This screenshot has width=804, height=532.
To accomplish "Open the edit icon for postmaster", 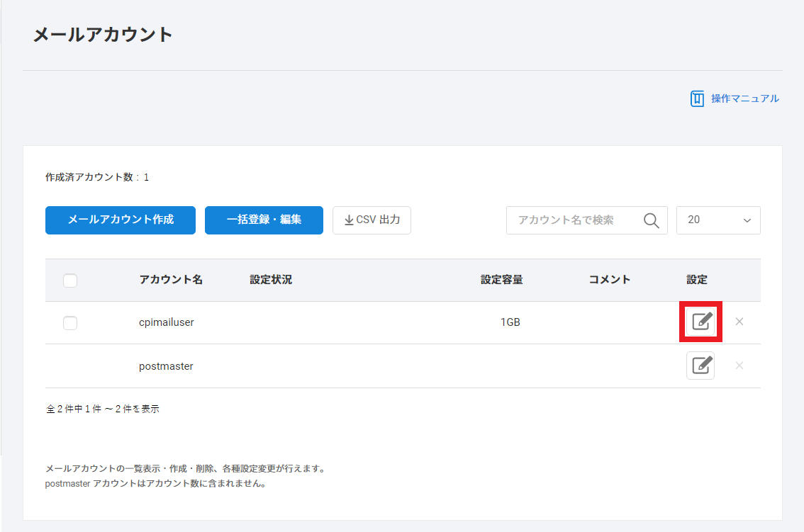I will (x=700, y=366).
